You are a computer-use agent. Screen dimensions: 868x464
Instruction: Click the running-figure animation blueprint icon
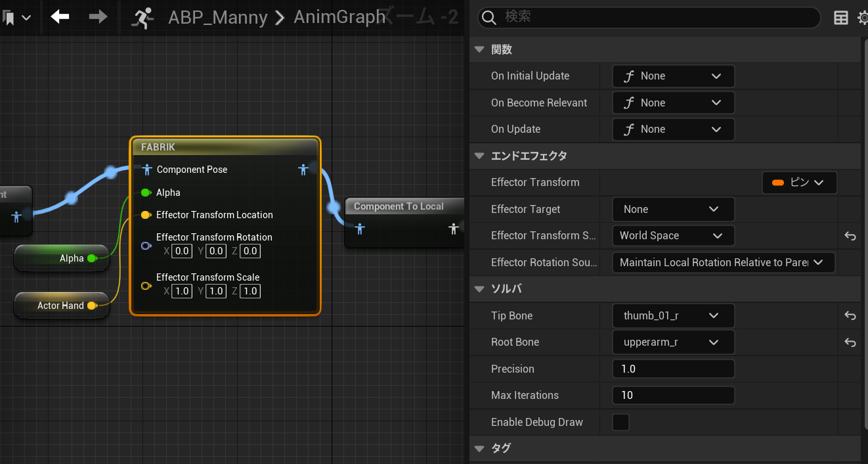click(142, 18)
